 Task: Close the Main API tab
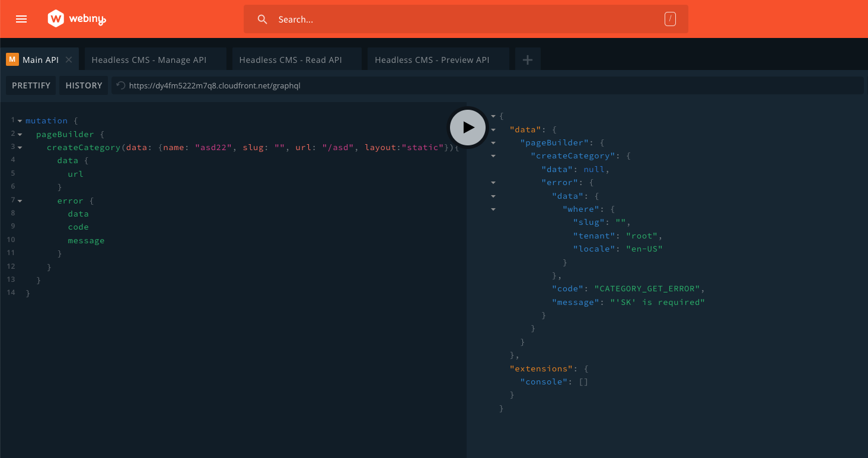(69, 60)
